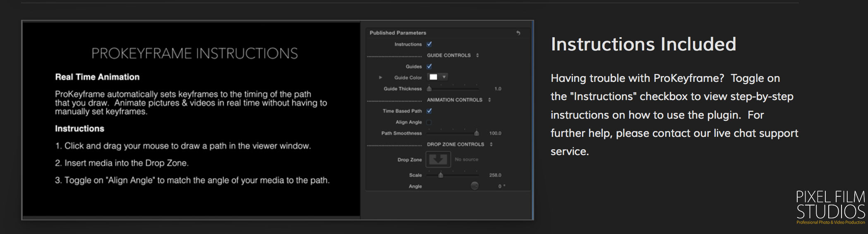Open the Guide Controls popup menu
The image size is (868, 234).
point(477,55)
